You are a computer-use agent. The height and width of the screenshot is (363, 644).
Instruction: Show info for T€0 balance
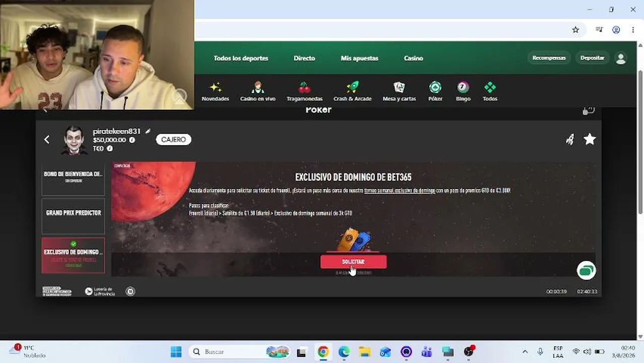coord(110,149)
